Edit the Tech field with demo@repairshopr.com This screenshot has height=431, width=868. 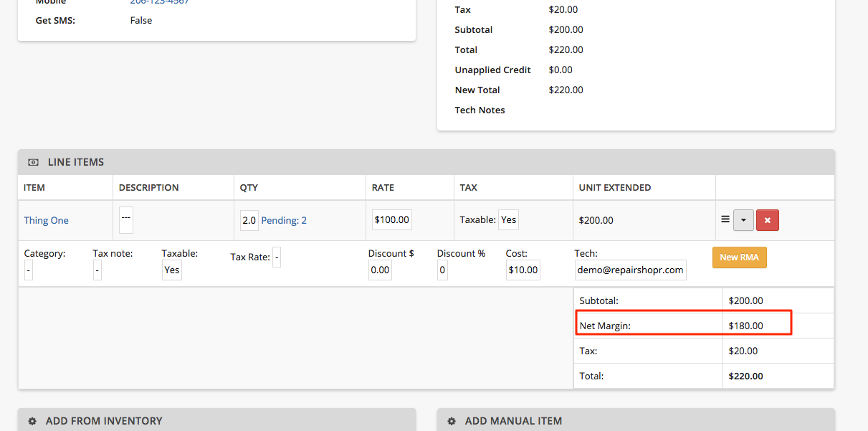tap(630, 270)
